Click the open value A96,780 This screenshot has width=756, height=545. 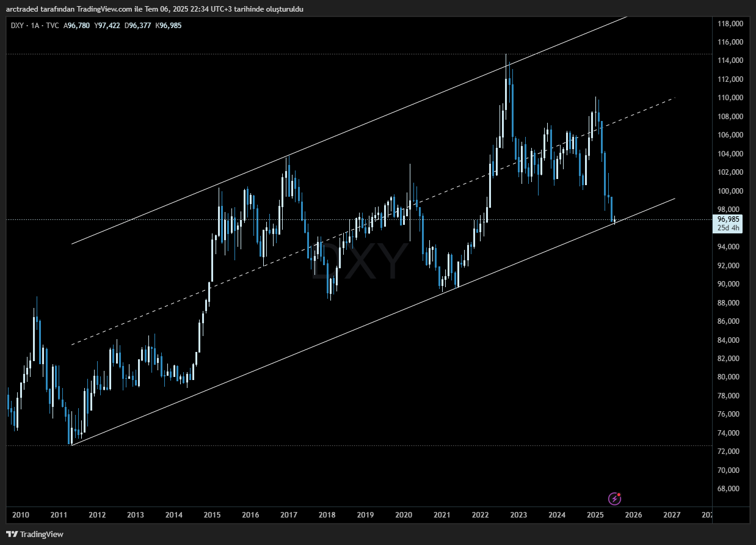[76, 25]
